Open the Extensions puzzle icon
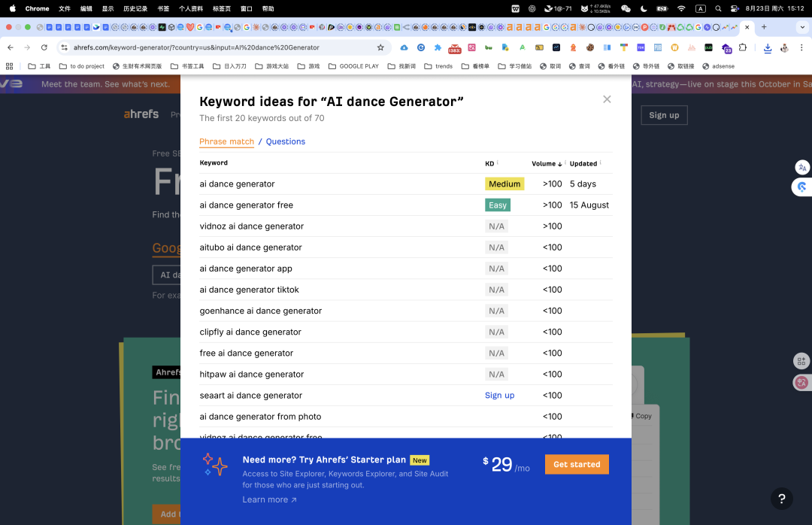 (743, 47)
